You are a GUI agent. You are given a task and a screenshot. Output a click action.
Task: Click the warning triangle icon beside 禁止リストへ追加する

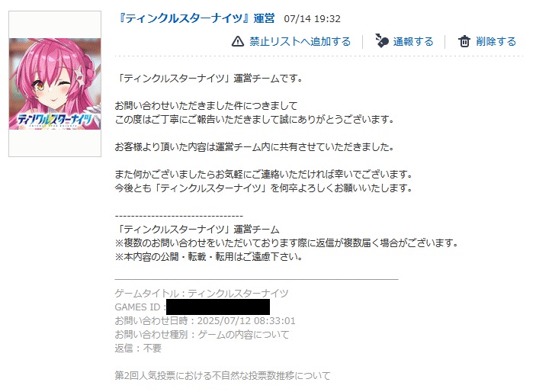[x=238, y=41]
